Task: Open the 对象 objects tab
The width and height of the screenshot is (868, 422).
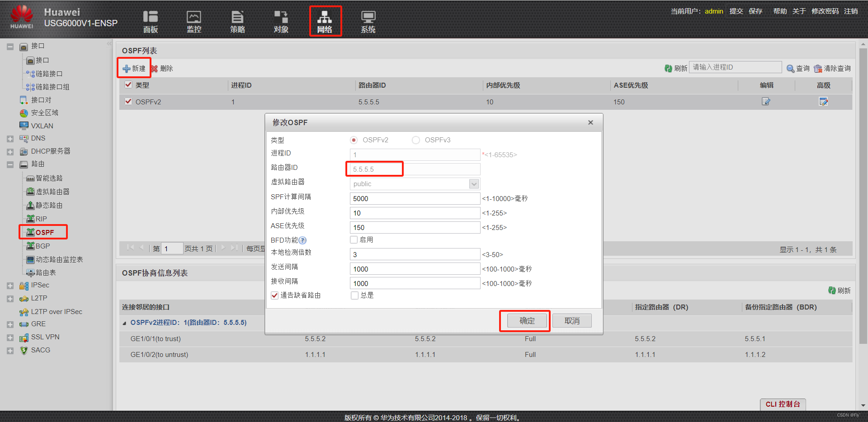Action: [281, 21]
